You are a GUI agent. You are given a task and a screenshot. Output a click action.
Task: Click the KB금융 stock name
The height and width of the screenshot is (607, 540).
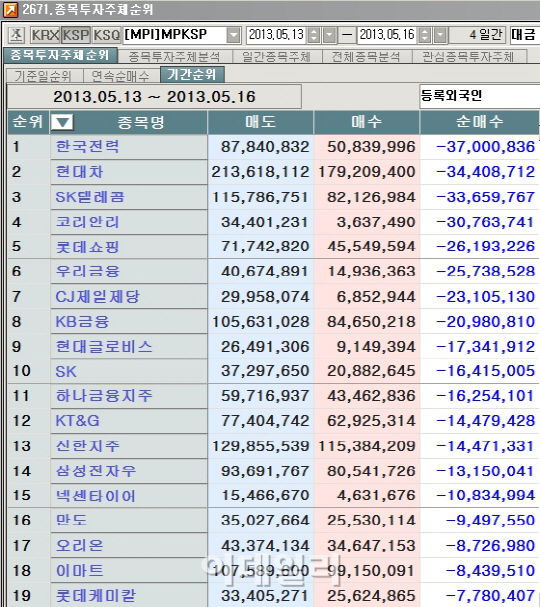pyautogui.click(x=82, y=321)
